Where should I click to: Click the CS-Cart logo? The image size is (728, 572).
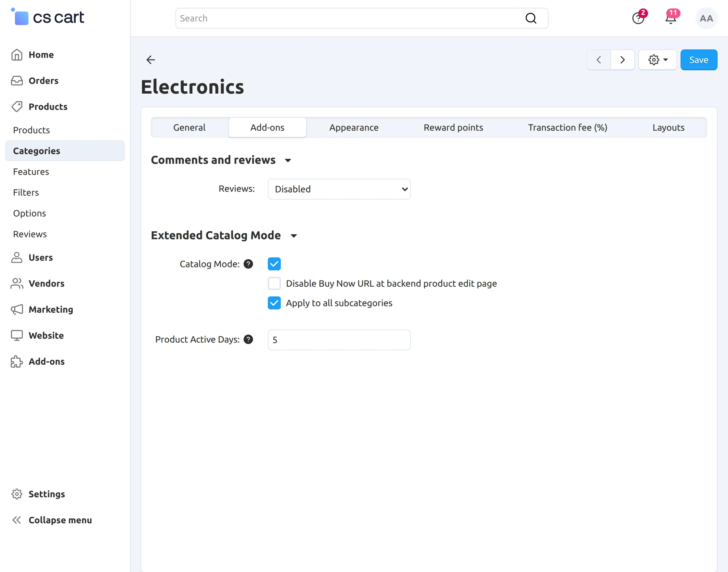(47, 17)
